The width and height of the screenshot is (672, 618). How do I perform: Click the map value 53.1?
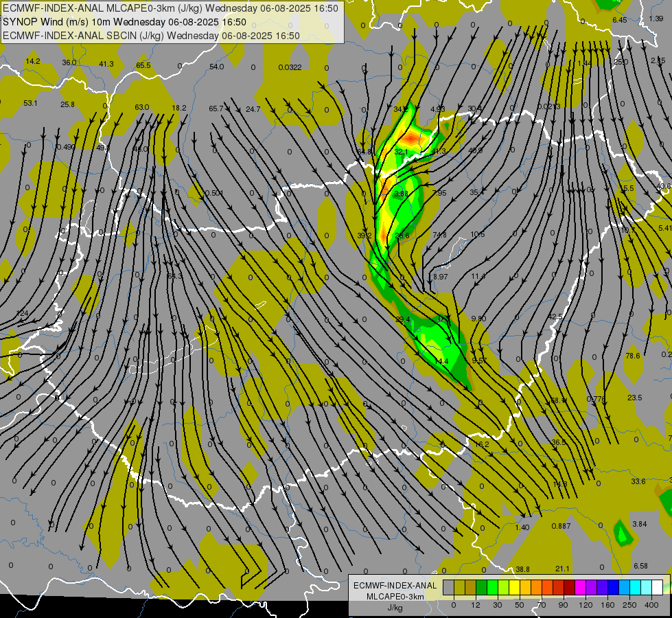tap(30, 103)
